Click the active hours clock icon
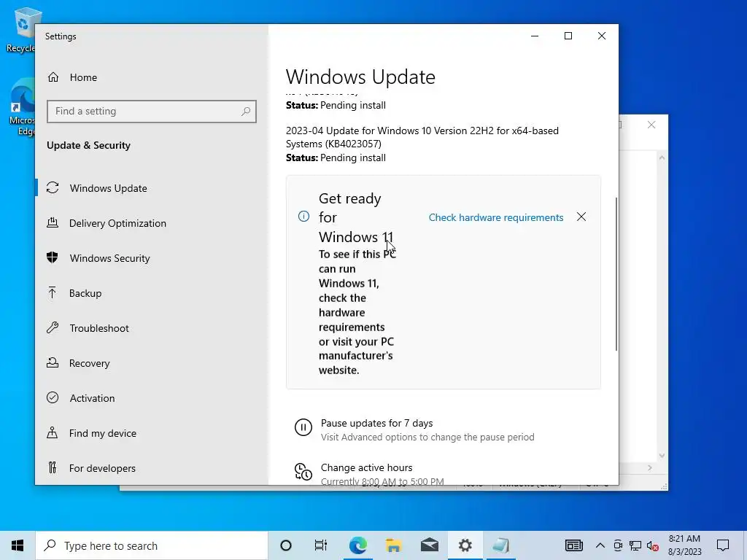The image size is (747, 560). coord(303,472)
